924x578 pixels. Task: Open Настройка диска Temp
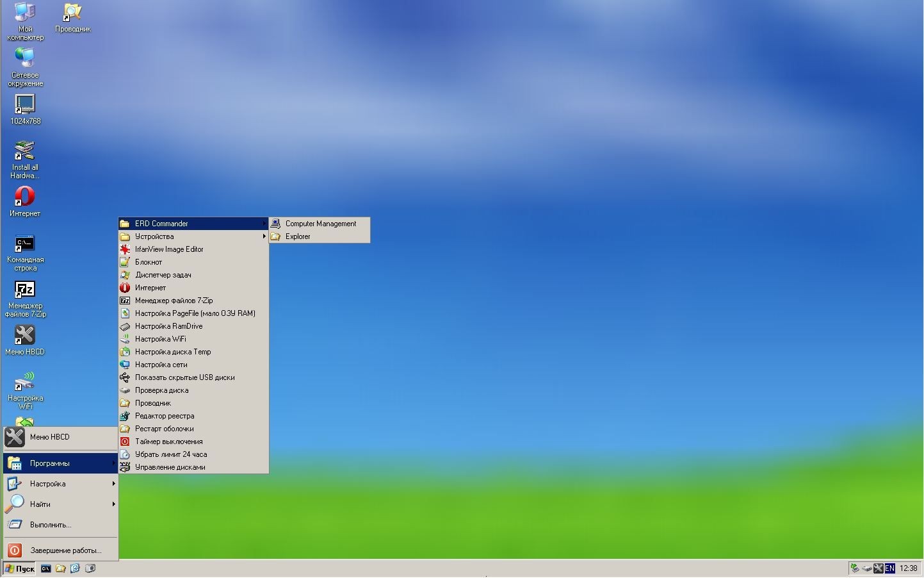click(x=193, y=352)
